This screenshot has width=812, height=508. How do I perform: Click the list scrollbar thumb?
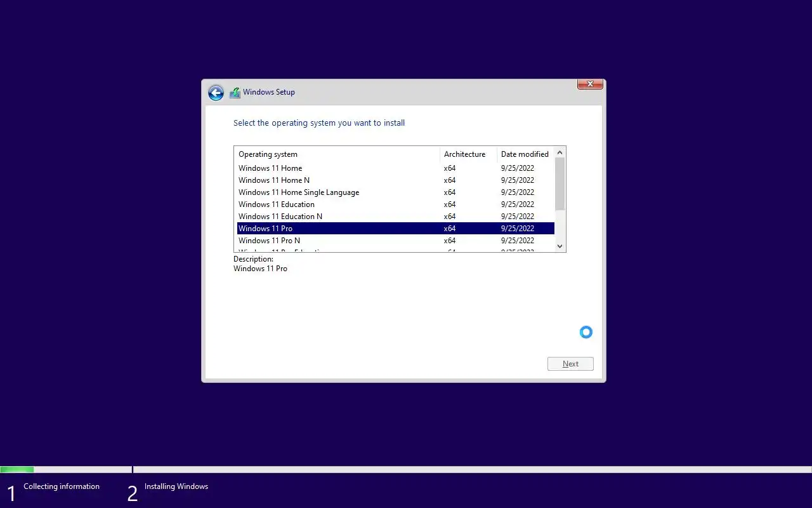tap(560, 184)
